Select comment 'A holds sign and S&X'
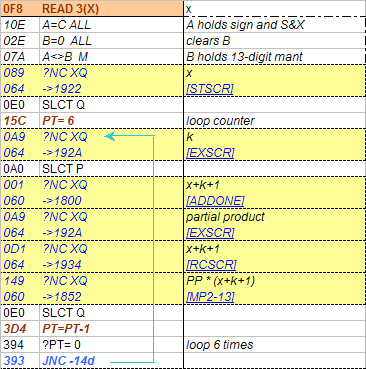The image size is (366, 369). [x=245, y=25]
